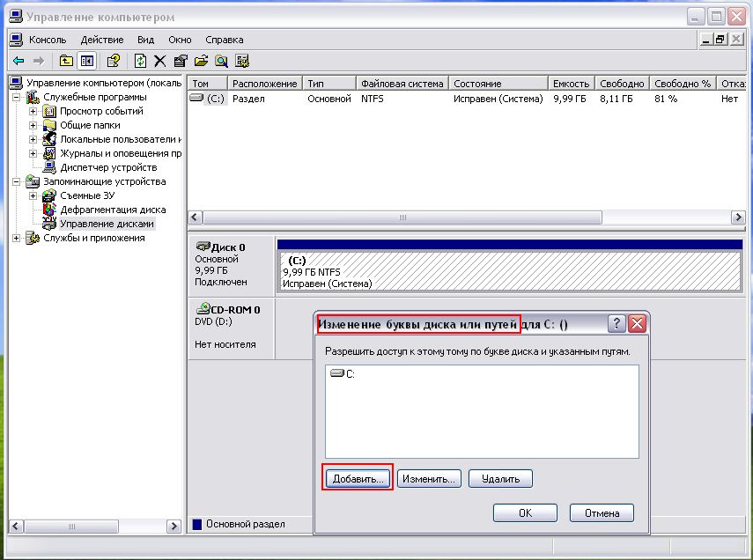Click the Добавить... button
Image resolution: width=753 pixels, height=560 pixels.
point(358,478)
